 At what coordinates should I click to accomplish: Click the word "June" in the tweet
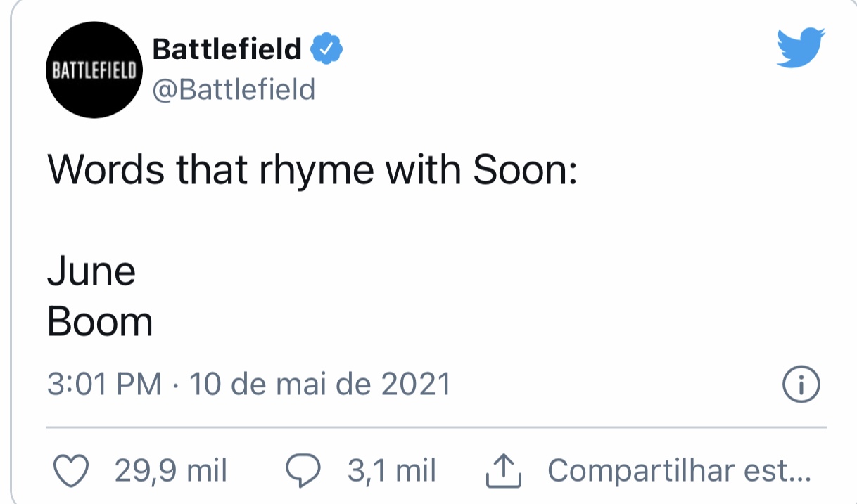click(x=91, y=271)
